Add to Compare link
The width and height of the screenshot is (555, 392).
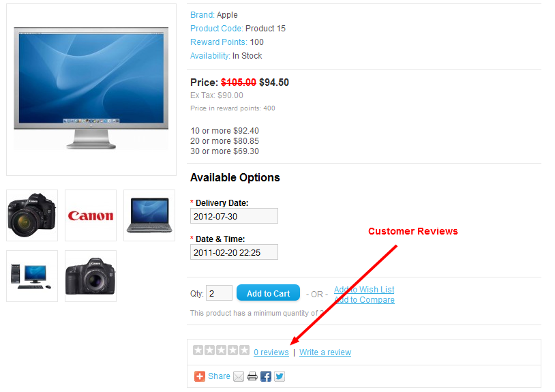pos(365,300)
